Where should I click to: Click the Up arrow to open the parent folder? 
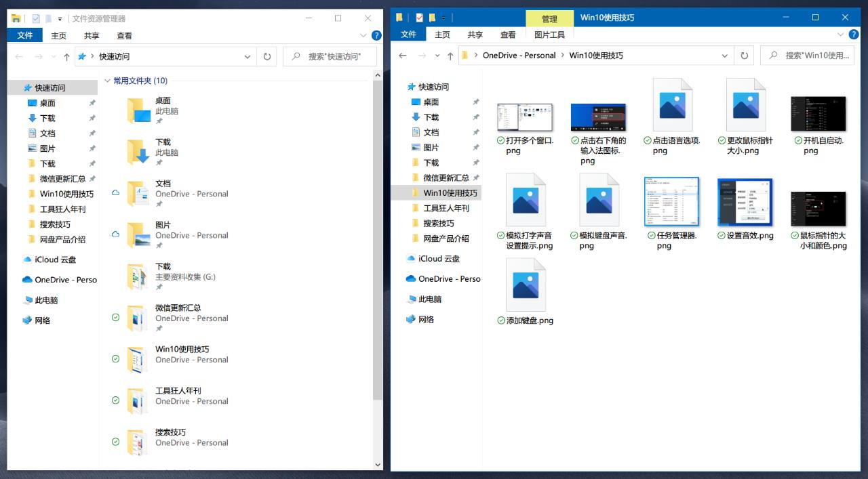(x=66, y=56)
